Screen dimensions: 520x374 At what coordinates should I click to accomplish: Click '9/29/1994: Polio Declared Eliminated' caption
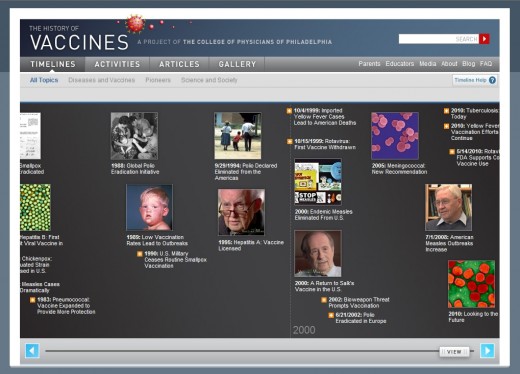246,172
